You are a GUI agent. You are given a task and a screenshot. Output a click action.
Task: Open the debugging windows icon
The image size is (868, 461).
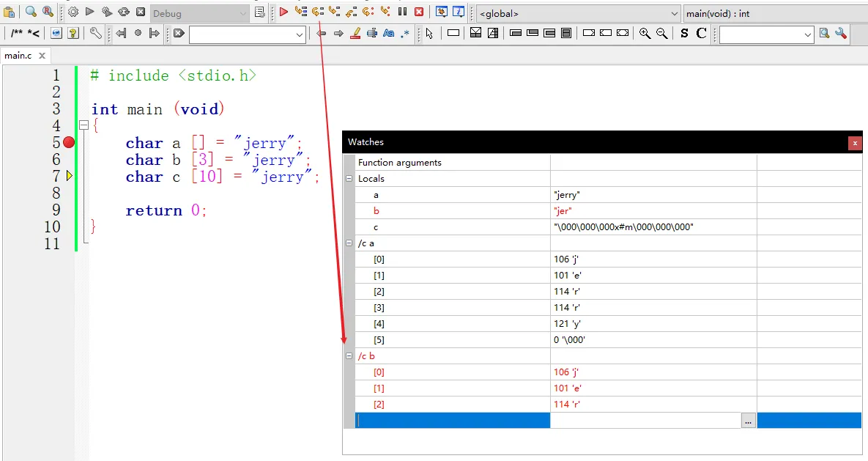pos(441,12)
